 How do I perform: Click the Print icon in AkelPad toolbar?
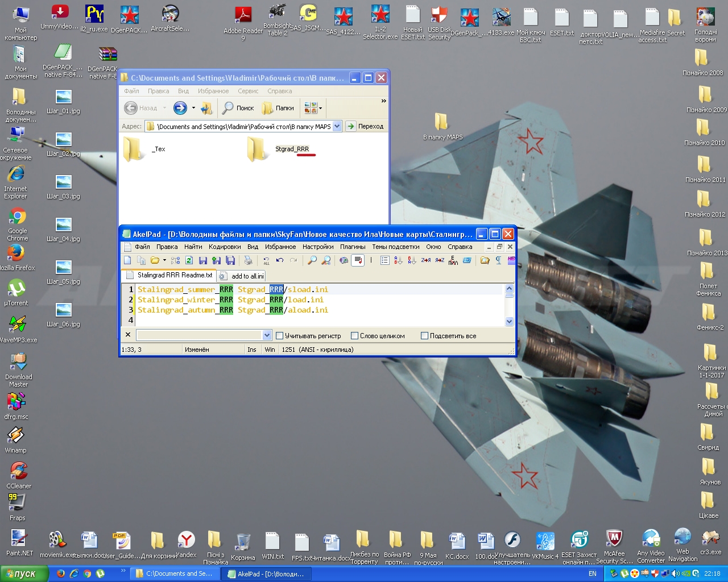pyautogui.click(x=248, y=260)
